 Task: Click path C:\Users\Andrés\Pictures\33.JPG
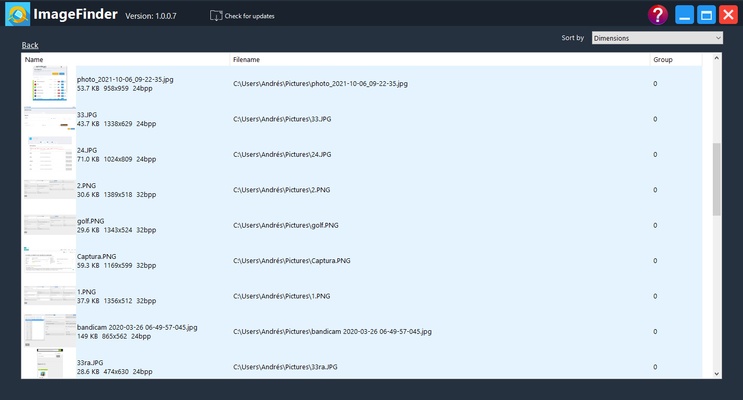click(282, 119)
